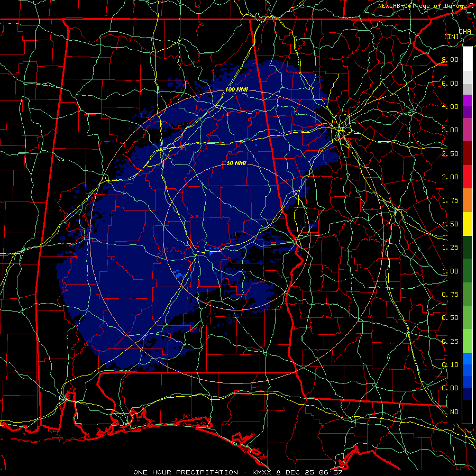Click the 1.75 legend value
The height and width of the screenshot is (476, 476).
pos(450,200)
